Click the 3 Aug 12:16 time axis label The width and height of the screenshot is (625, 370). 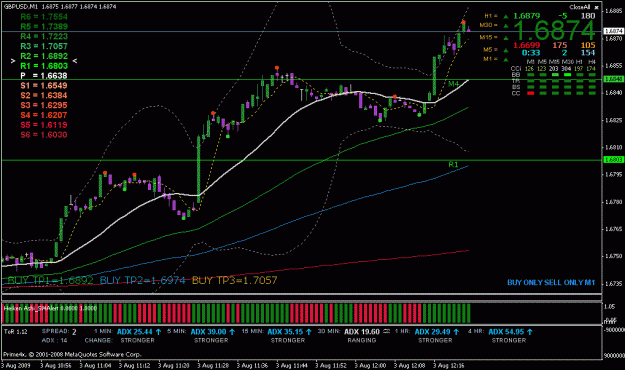pyautogui.click(x=449, y=365)
